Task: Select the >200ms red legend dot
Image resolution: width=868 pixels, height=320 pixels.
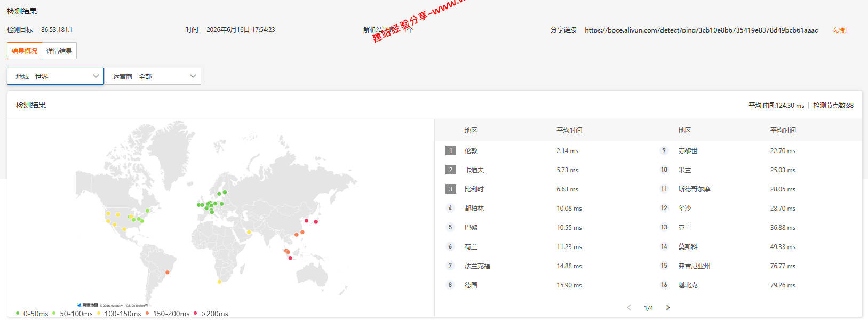Action: pos(195,313)
